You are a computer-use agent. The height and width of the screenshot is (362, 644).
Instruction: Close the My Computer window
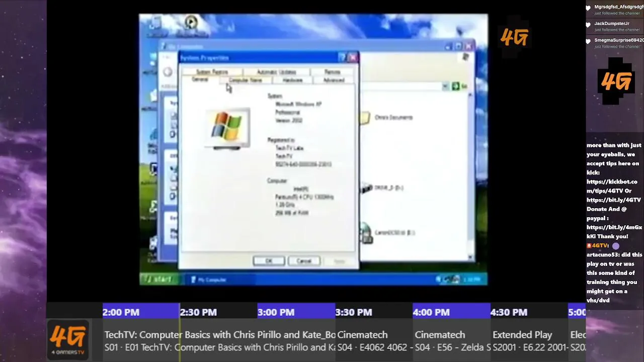click(469, 46)
